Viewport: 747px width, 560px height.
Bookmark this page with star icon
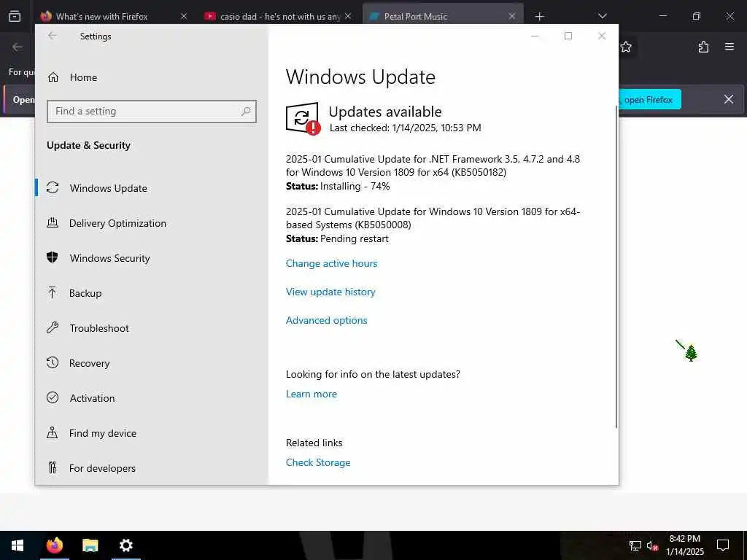(x=626, y=47)
